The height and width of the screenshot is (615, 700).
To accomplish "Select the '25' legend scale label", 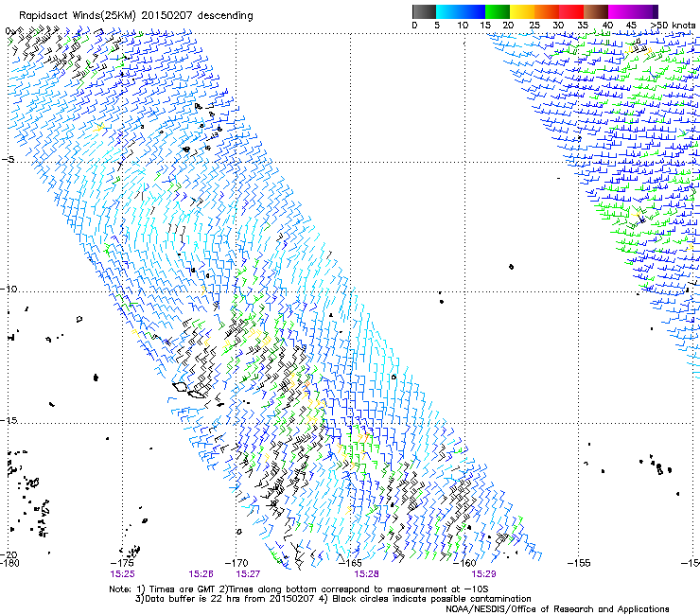I will tap(534, 25).
